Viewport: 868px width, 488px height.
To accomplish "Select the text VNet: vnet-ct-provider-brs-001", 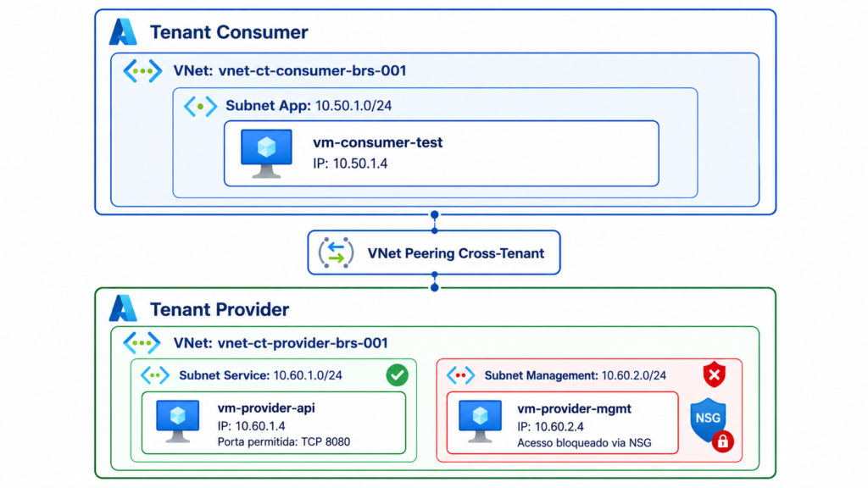I will (x=280, y=343).
